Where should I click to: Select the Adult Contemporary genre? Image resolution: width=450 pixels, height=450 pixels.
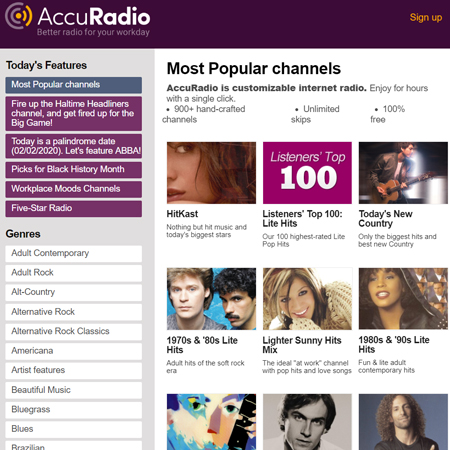coord(74,253)
